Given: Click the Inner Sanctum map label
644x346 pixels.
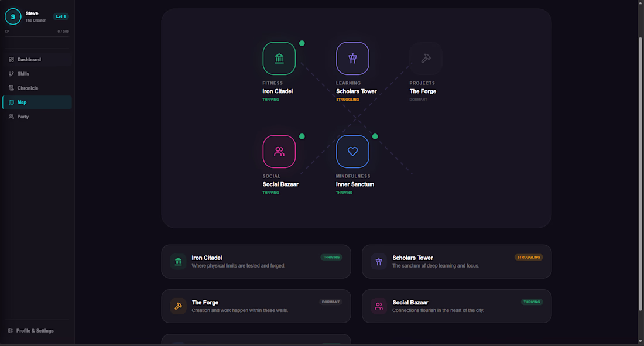Looking at the screenshot, I should 355,184.
